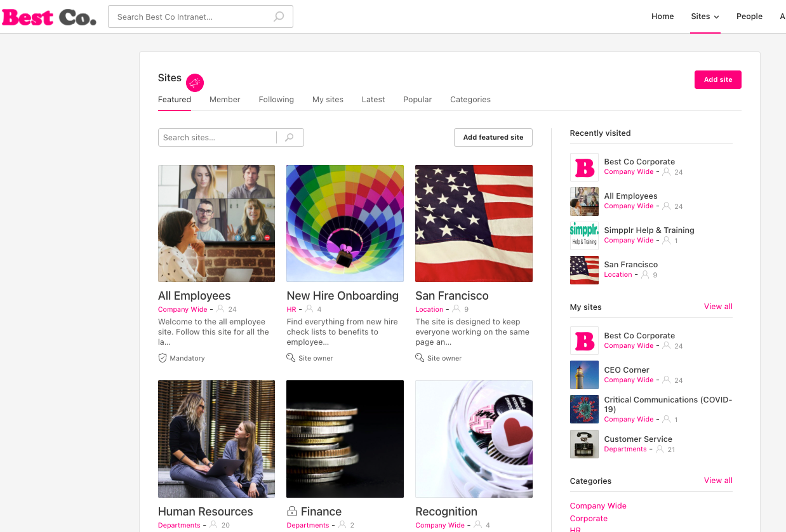Image resolution: width=786 pixels, height=532 pixels.
Task: Click the magnifier icon in intranet search
Action: (279, 17)
